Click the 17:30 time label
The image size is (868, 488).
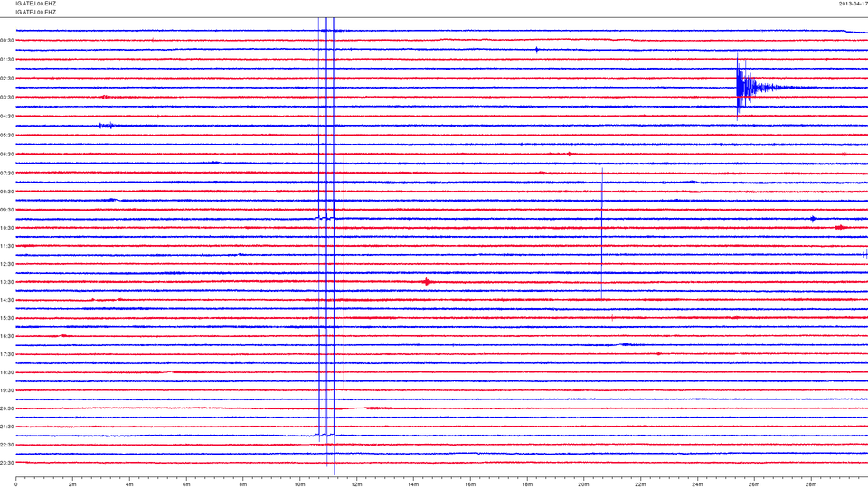[7, 354]
